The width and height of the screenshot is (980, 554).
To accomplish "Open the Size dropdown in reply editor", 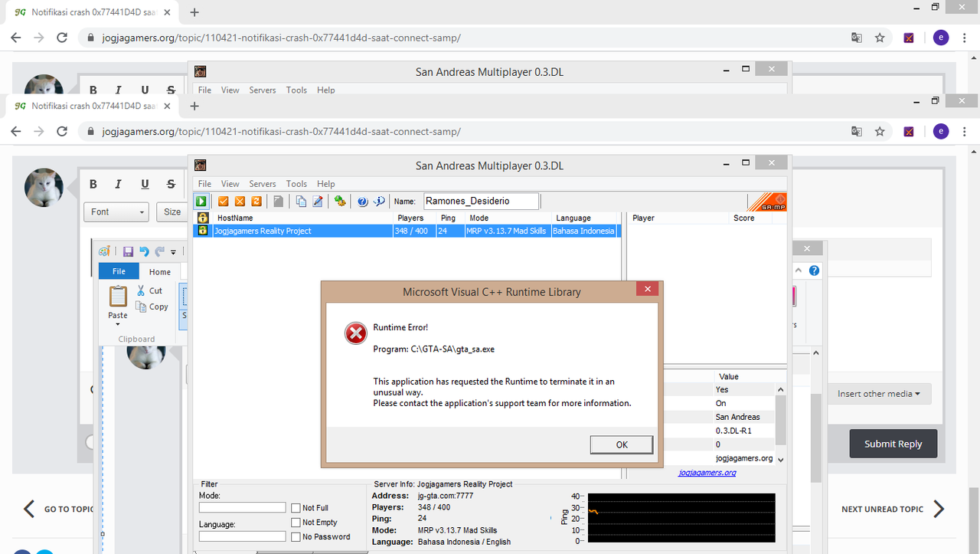I will (173, 212).
